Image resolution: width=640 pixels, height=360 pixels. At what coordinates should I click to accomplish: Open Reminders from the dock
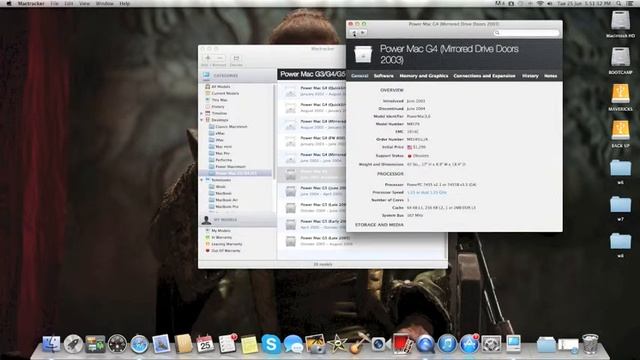pyautogui.click(x=227, y=344)
